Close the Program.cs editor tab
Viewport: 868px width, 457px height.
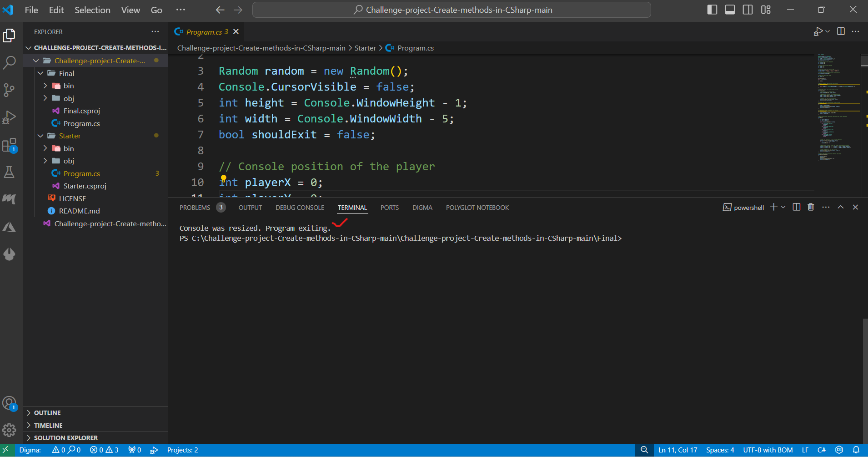click(x=236, y=31)
